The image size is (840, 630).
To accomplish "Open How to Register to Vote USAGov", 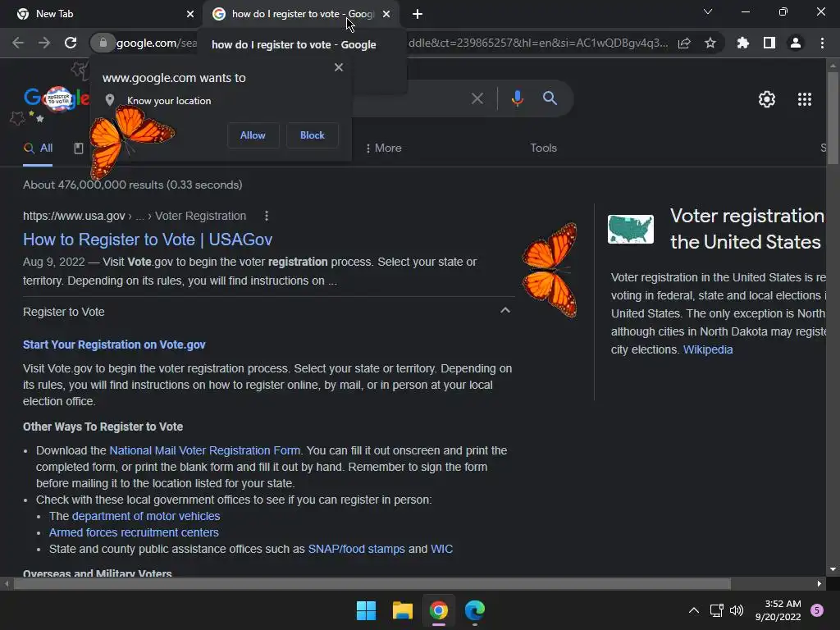I will point(148,240).
